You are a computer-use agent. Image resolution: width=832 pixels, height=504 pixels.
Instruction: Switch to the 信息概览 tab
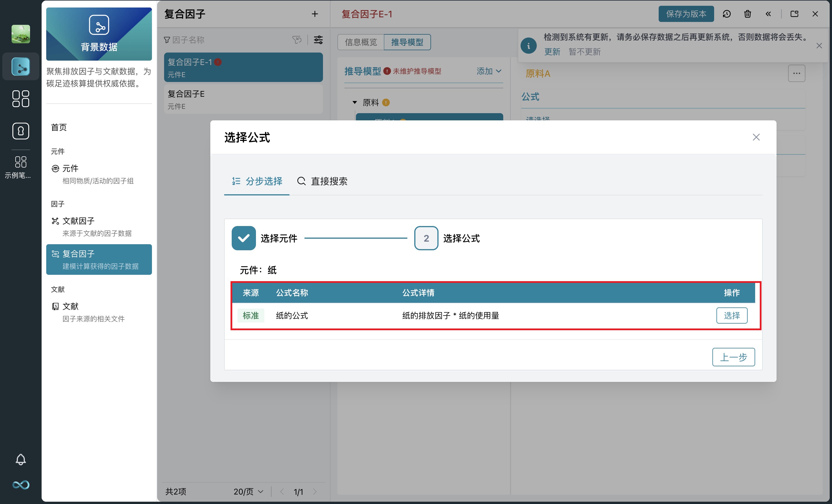[361, 42]
